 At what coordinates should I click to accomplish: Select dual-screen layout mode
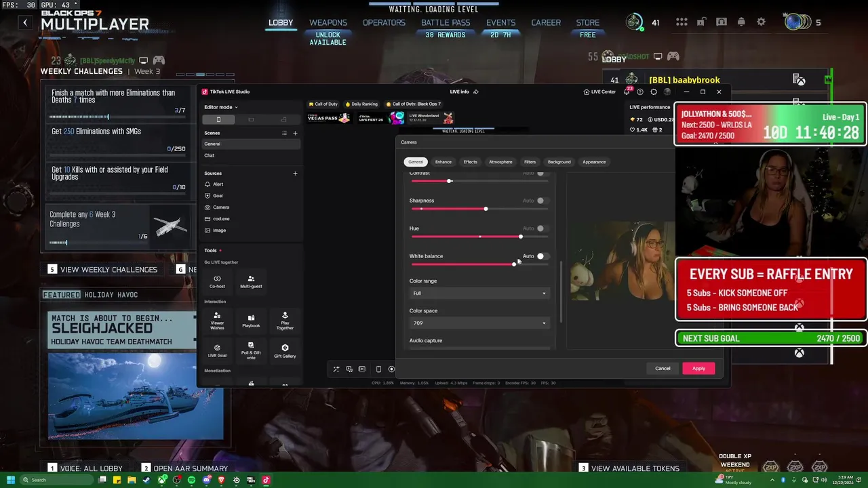(283, 119)
